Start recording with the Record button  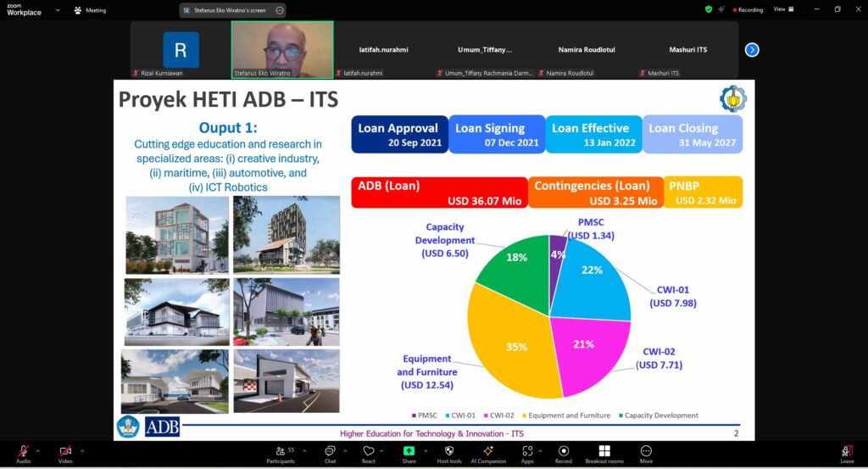coord(563,453)
